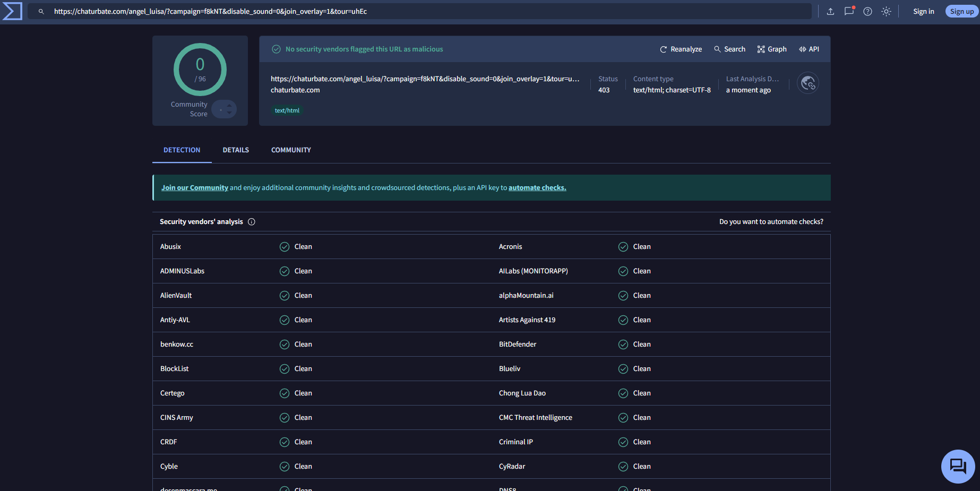Click the Clean check icon for Criminal IP
Viewport: 980px width, 491px height.
(623, 442)
